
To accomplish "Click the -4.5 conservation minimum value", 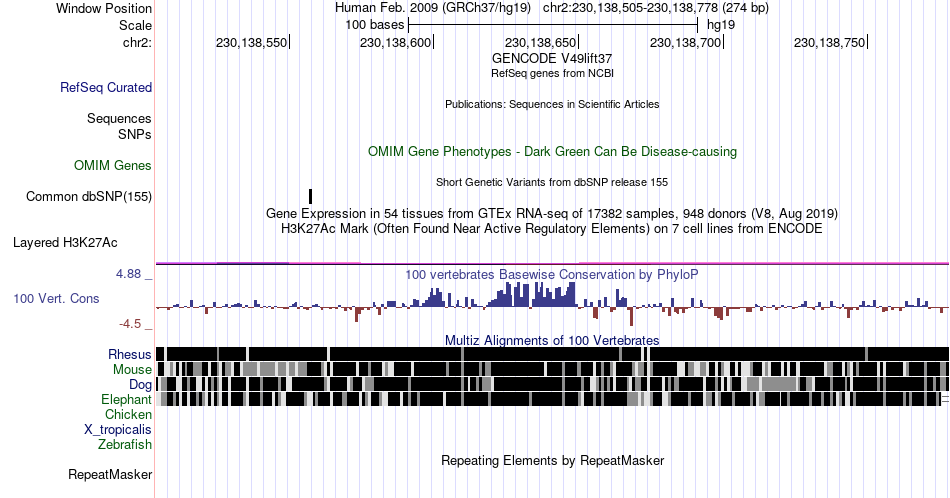I will pos(130,324).
